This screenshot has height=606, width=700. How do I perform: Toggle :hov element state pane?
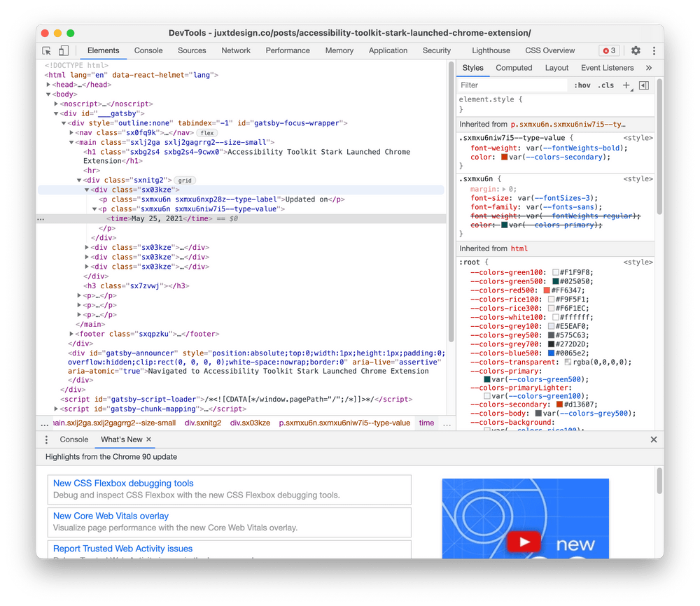pyautogui.click(x=582, y=85)
